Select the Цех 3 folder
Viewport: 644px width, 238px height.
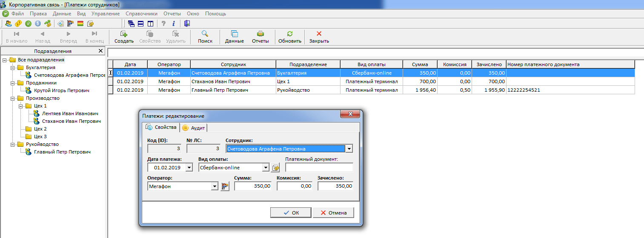pyautogui.click(x=40, y=136)
